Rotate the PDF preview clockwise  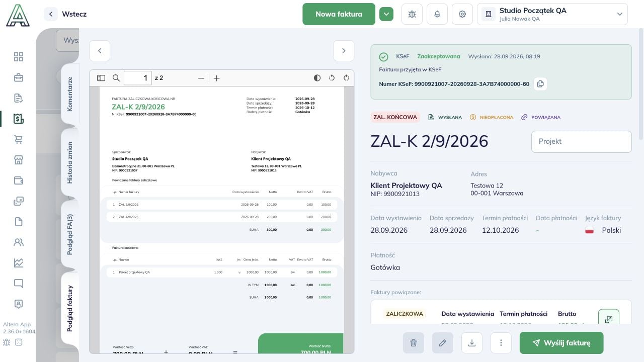[346, 78]
